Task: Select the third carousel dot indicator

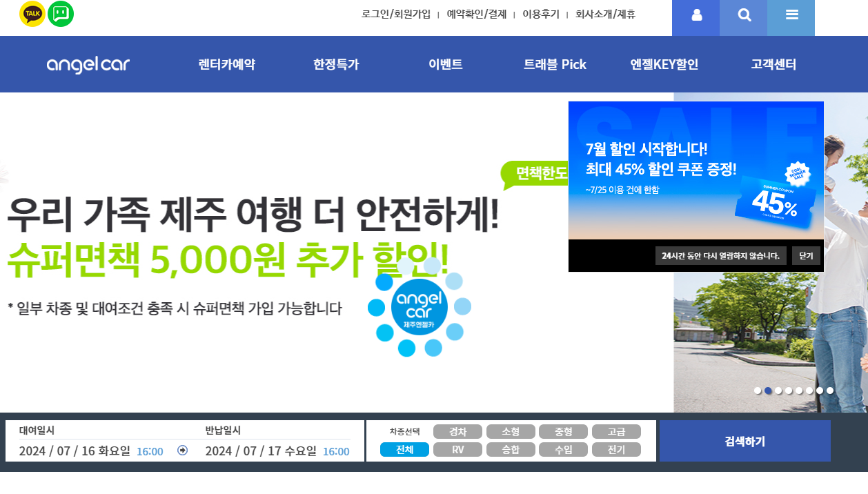Action: [x=778, y=391]
